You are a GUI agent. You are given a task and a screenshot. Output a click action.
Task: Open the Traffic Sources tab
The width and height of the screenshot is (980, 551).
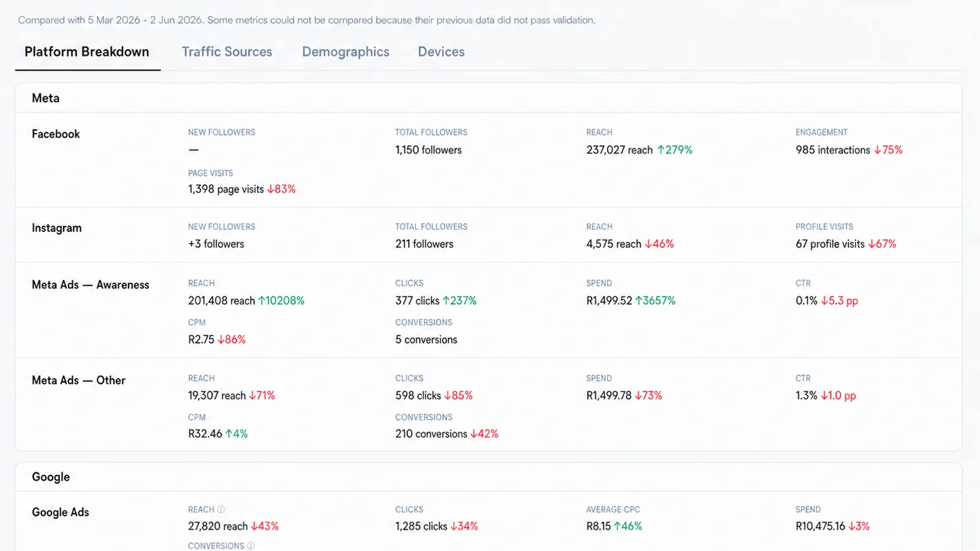coord(227,52)
